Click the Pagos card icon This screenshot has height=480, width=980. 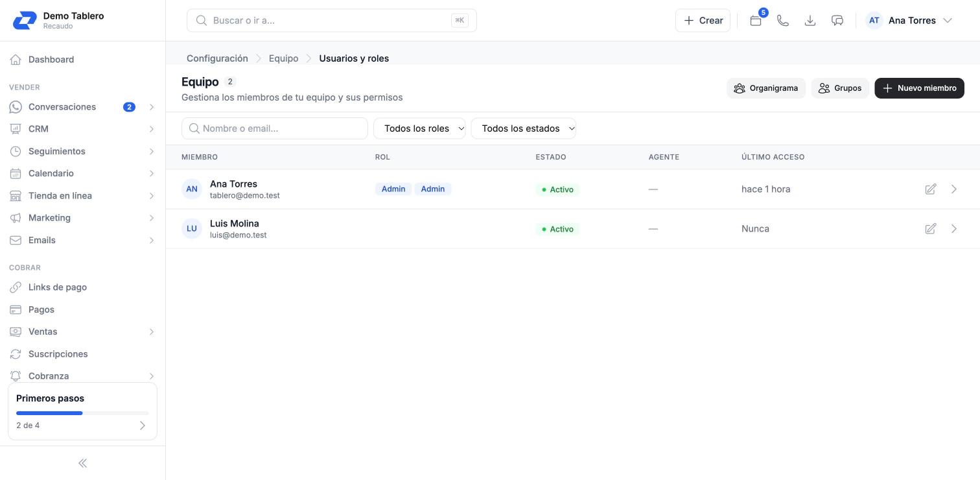tap(16, 309)
